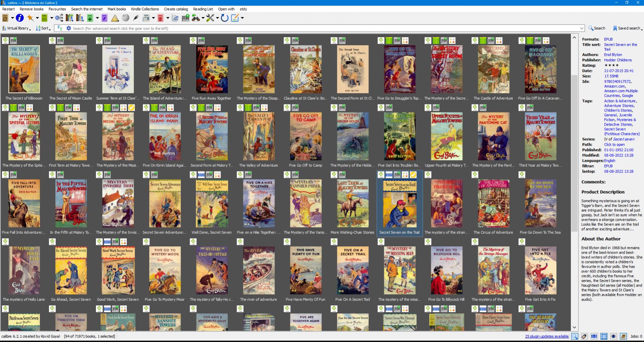The height and width of the screenshot is (342, 644).
Task: Click the full text search FT icon
Action: [60, 28]
